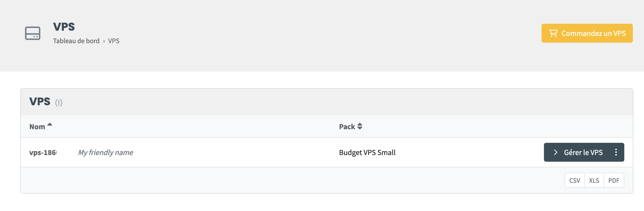The width and height of the screenshot is (644, 211).
Task: Click the shopping cart icon
Action: 553,33
